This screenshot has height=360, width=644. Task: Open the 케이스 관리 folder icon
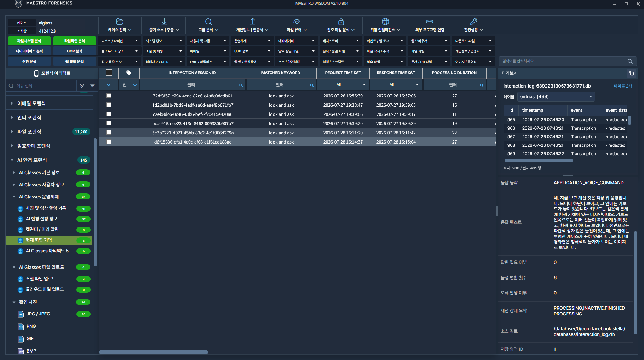point(120,22)
